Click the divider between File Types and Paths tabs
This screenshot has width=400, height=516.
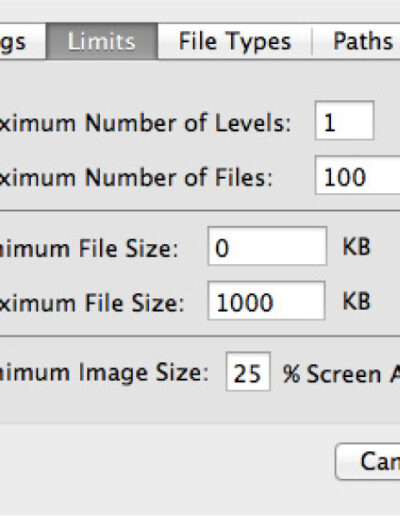click(x=312, y=41)
